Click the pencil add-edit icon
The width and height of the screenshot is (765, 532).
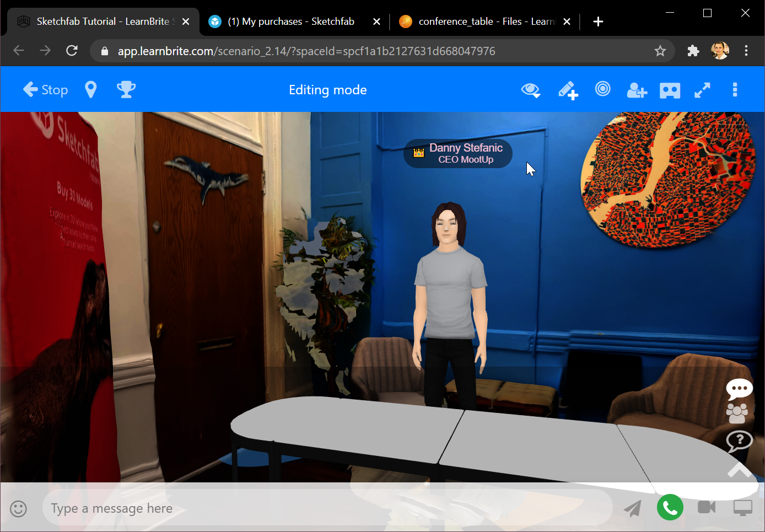(568, 90)
